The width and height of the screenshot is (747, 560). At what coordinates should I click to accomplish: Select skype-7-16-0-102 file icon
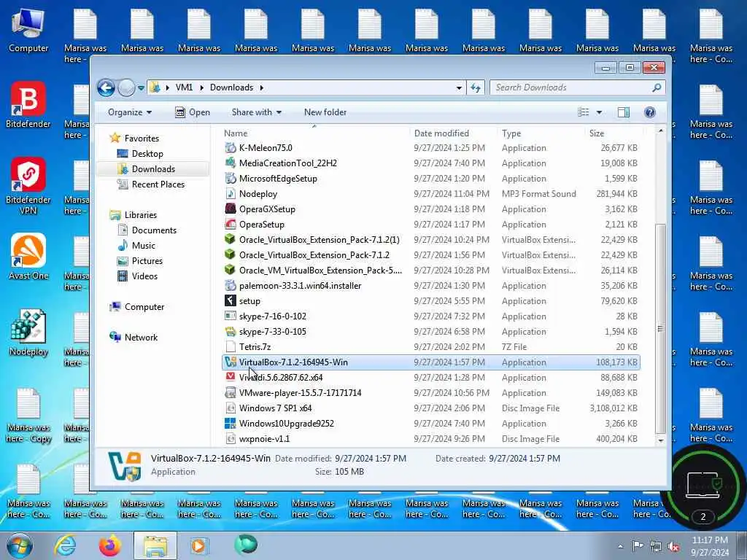pos(231,316)
